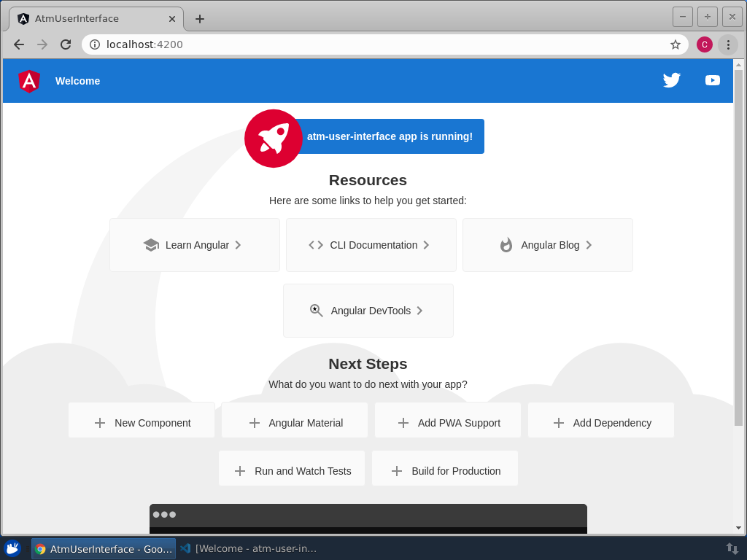View site information icon in the address bar
747x560 pixels.
(x=95, y=44)
